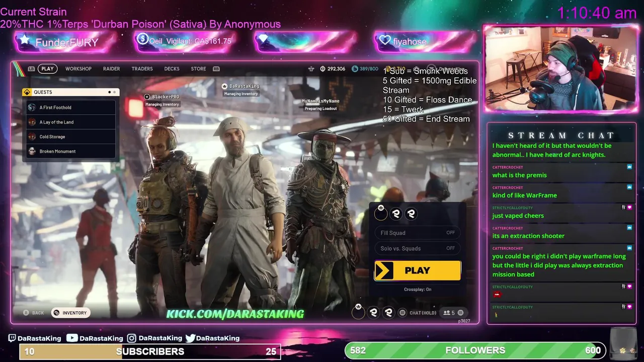Image resolution: width=644 pixels, height=362 pixels.
Task: Click the icon left of the coin balance
Action: (x=311, y=69)
